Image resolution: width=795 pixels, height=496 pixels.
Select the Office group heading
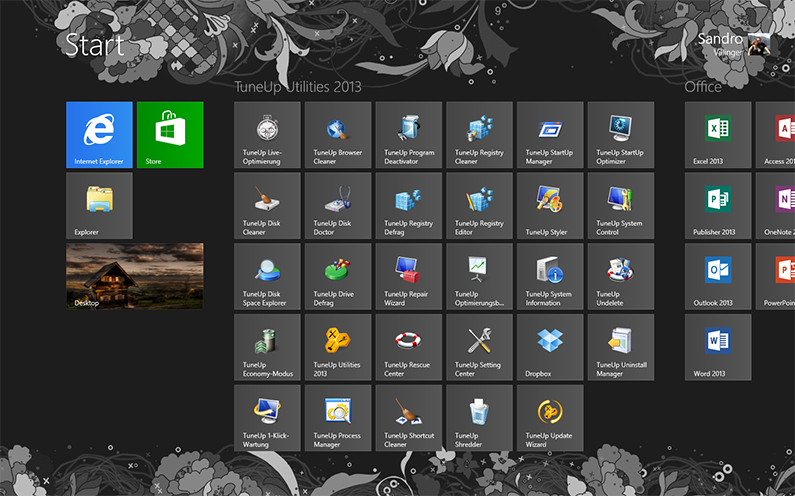coord(703,87)
